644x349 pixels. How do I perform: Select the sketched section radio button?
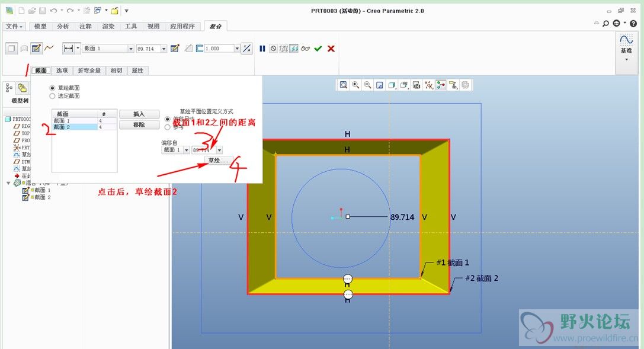pyautogui.click(x=52, y=88)
